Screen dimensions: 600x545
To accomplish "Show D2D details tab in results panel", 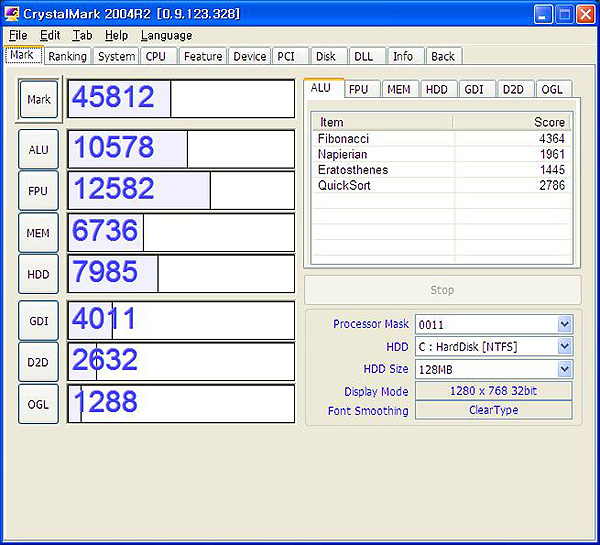I will pyautogui.click(x=515, y=89).
